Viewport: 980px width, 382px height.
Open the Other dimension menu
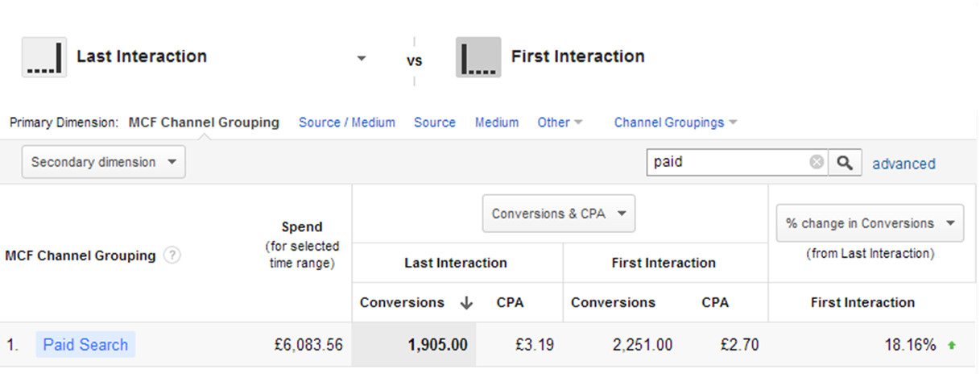pyautogui.click(x=560, y=122)
